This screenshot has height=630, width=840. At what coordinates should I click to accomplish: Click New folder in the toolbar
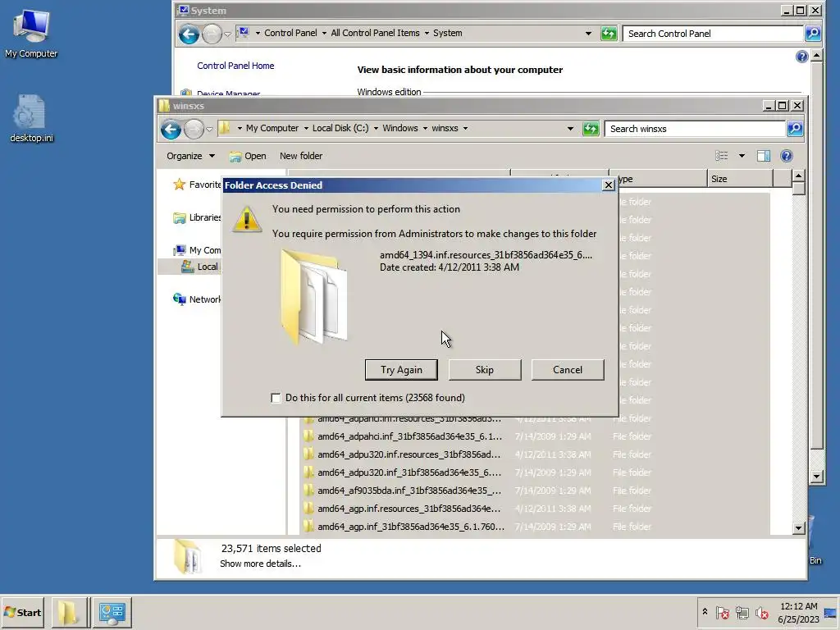coord(301,156)
